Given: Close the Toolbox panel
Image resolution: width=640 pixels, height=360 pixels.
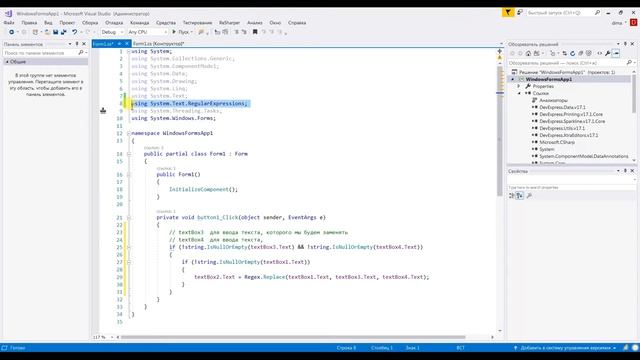Looking at the screenshot, I should point(84,44).
